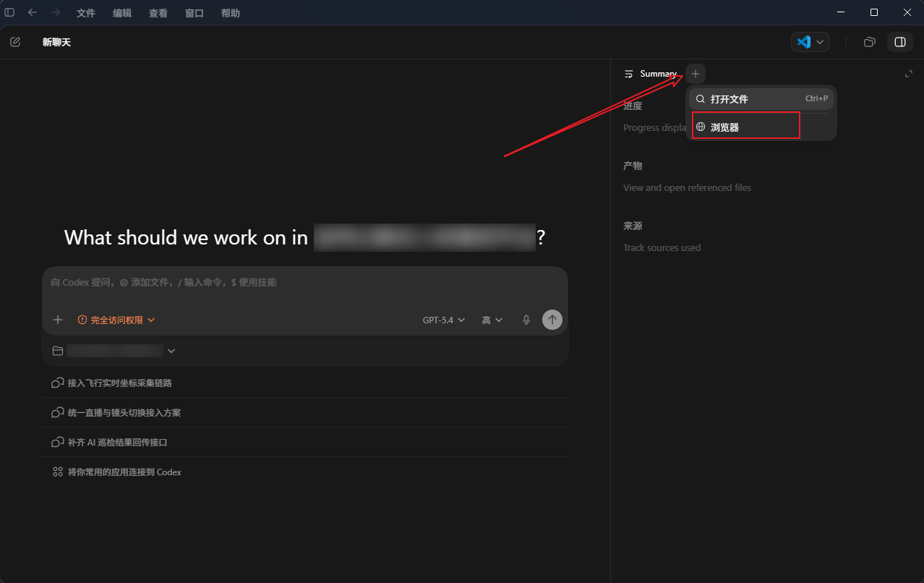924x583 pixels.
Task: Click the overlapping windows icon in header
Action: click(x=870, y=42)
